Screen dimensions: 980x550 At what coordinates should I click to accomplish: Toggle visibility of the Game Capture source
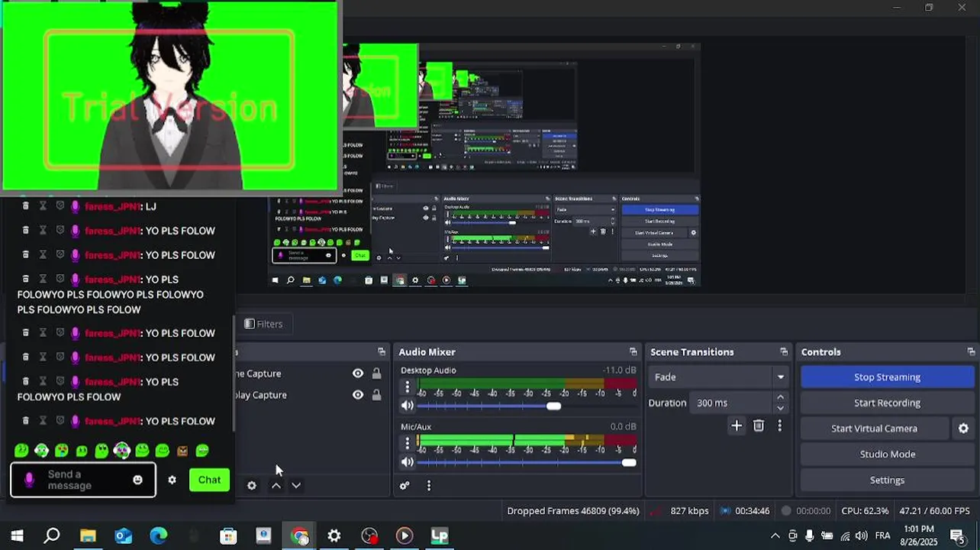[x=358, y=374]
